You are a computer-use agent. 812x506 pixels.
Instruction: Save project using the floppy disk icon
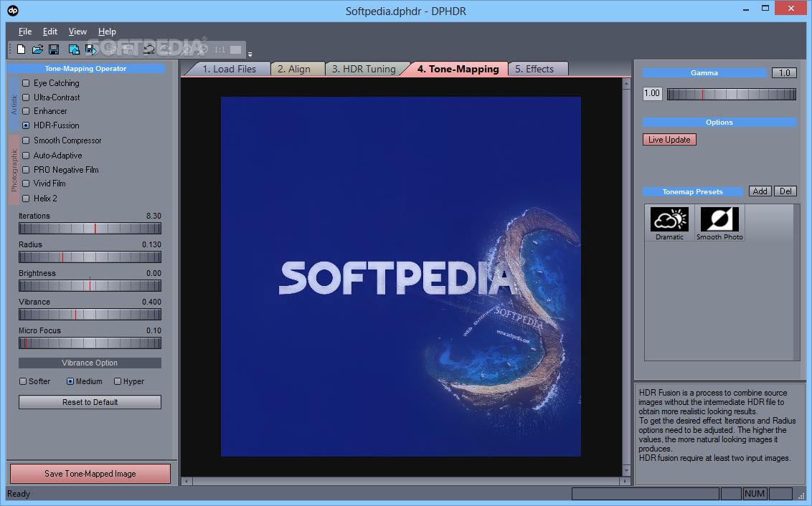(54, 49)
